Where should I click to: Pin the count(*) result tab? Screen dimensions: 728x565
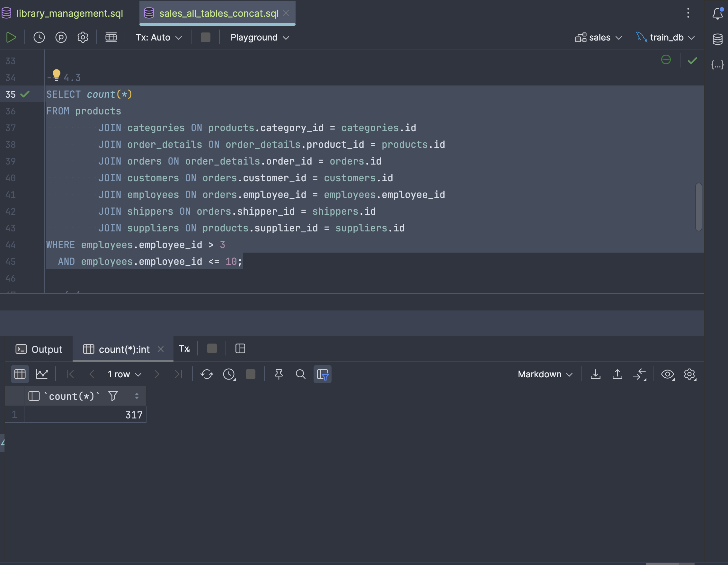tap(279, 374)
